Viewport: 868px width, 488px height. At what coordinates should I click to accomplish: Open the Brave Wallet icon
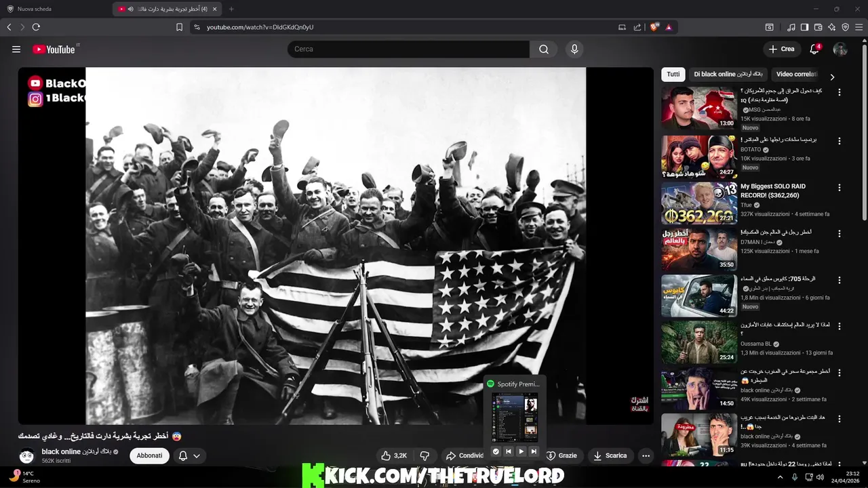point(818,27)
